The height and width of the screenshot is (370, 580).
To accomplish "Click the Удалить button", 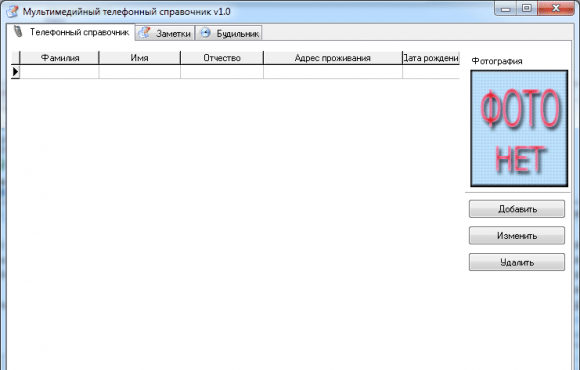I will click(x=517, y=262).
